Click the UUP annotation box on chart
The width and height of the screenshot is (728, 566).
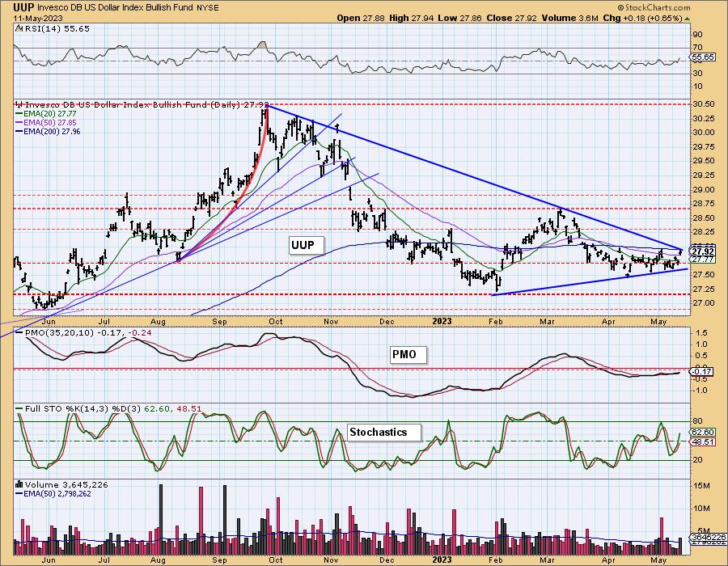[x=307, y=245]
